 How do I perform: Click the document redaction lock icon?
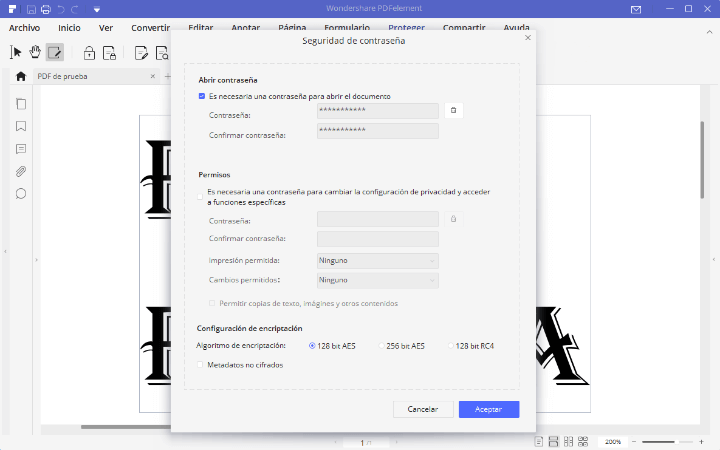109,53
